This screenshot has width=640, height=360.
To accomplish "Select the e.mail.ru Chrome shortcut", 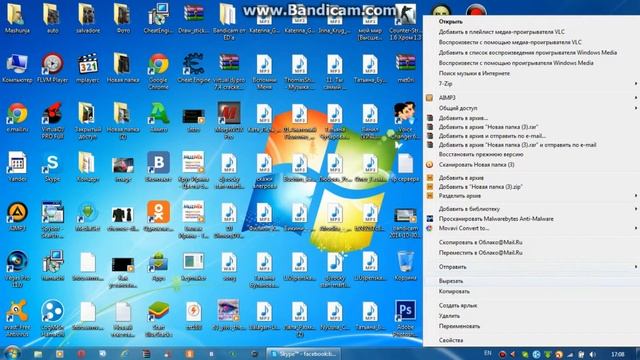I will coord(17,118).
